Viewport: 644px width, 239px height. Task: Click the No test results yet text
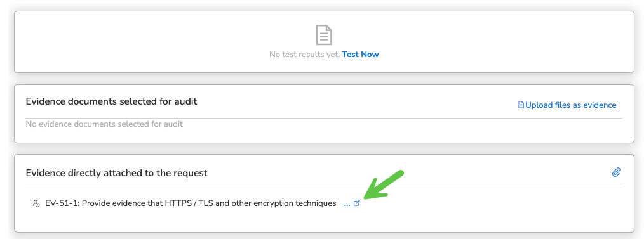click(304, 54)
